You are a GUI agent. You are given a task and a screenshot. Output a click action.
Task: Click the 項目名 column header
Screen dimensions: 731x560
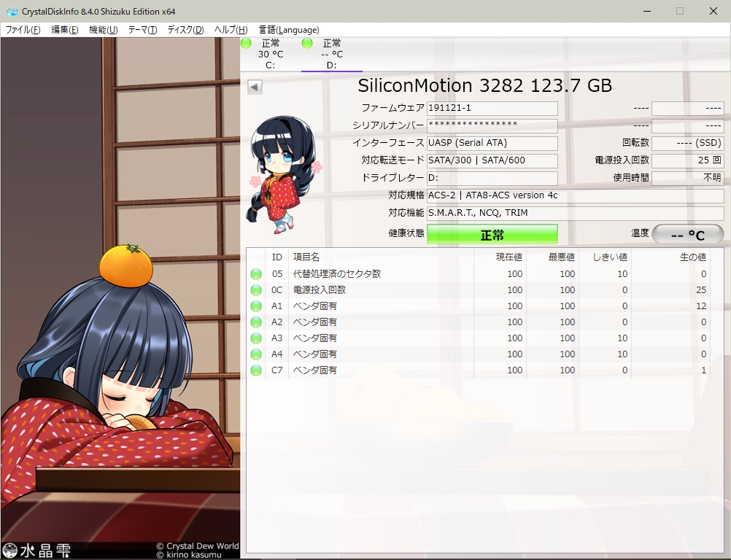pos(381,257)
